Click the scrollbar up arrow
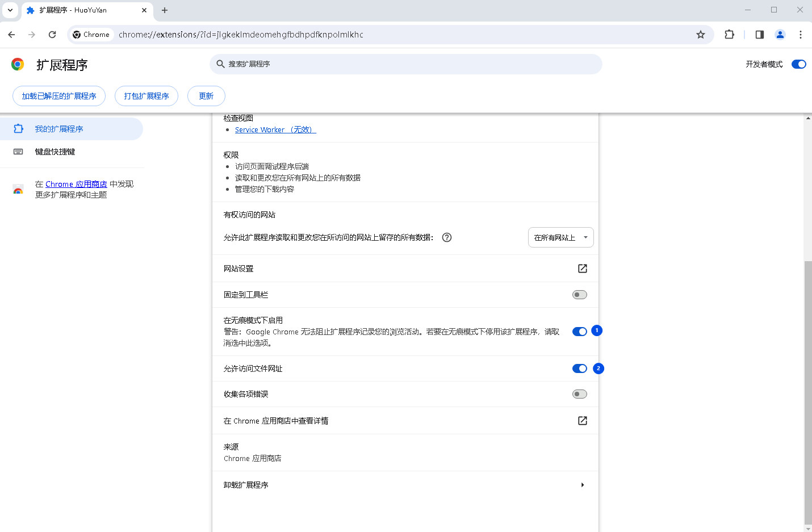 click(x=808, y=118)
